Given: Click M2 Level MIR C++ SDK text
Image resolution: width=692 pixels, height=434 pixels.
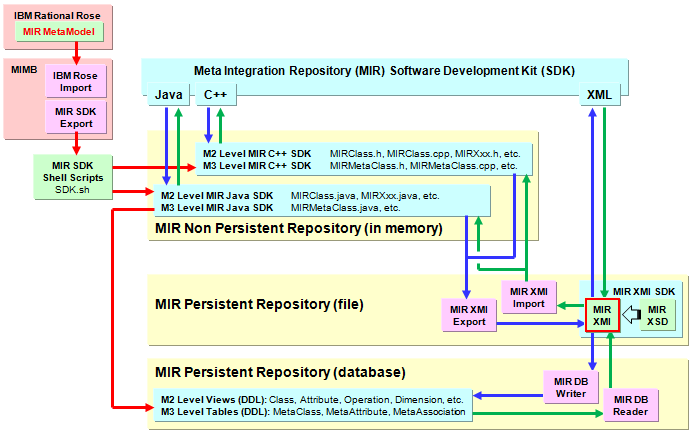Looking at the screenshot, I should (257, 154).
